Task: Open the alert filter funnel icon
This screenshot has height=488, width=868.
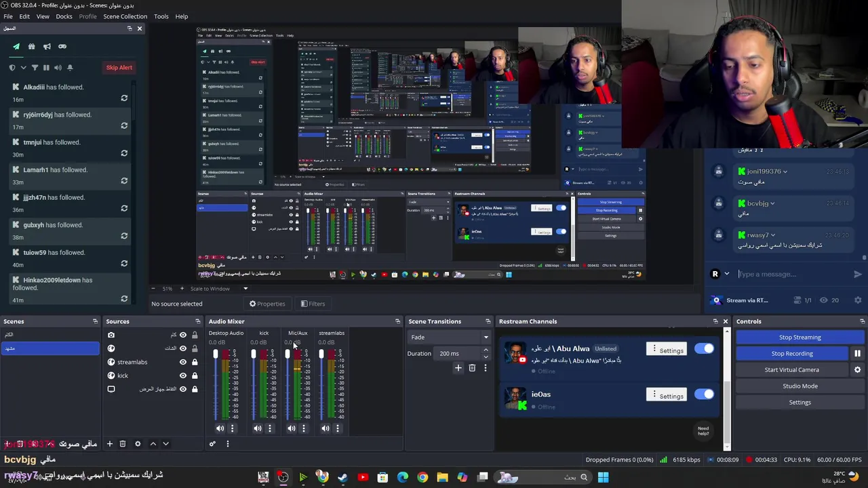Action: click(x=35, y=68)
